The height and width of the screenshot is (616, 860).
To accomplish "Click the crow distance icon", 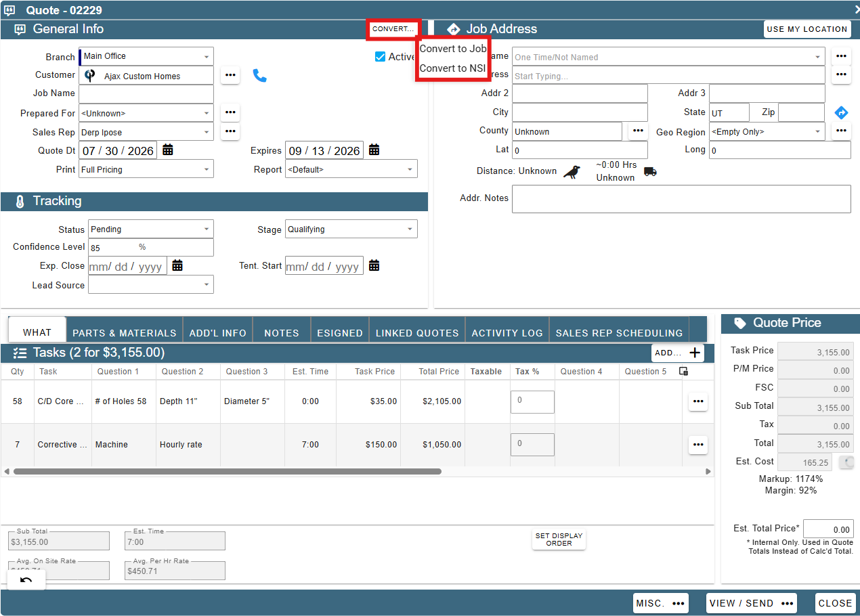I will (572, 171).
